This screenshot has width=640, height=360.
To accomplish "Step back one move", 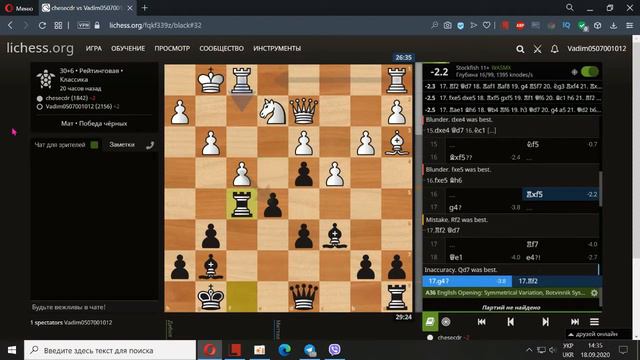I will pyautogui.click(x=510, y=322).
